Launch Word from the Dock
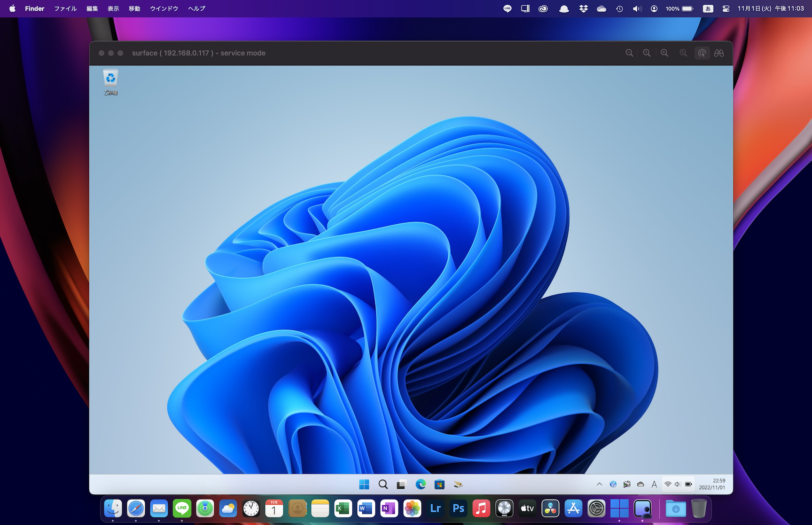 tap(366, 508)
